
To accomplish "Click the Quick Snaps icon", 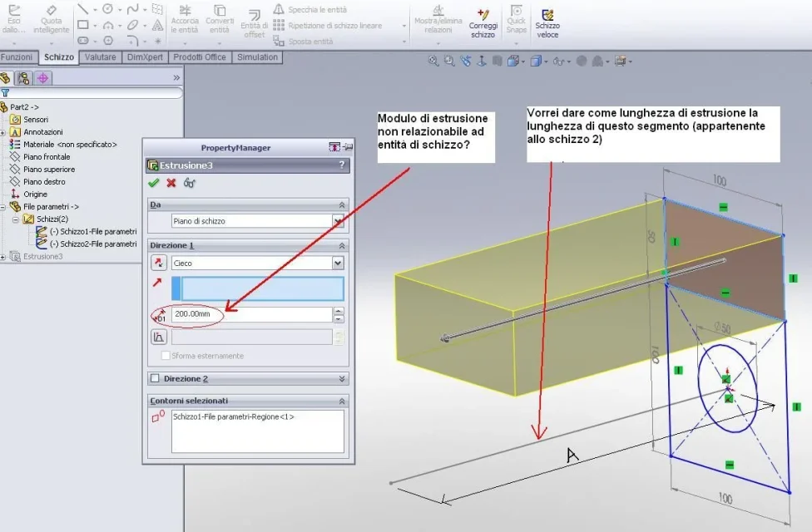I will [x=517, y=10].
